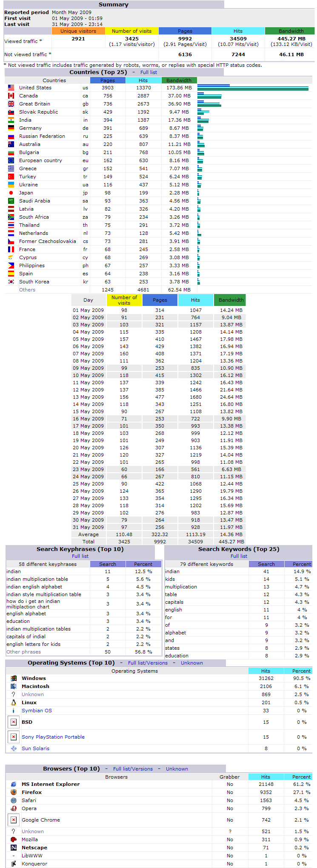Click the South Korea flag icon
Screen dimensions: 317x868
point(11,282)
